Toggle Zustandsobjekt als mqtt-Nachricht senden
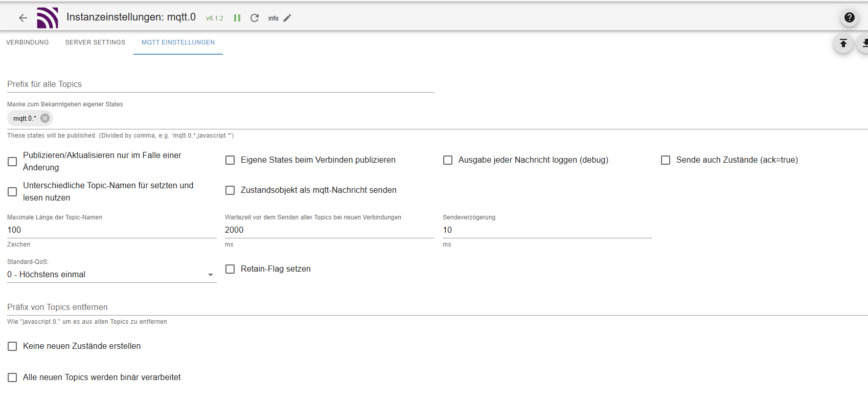Screen dimensions: 868x400 tap(230, 190)
